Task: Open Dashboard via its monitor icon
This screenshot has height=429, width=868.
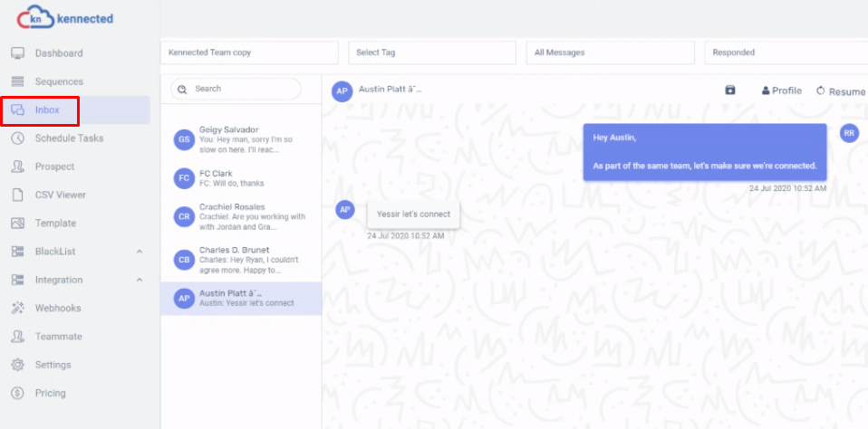Action: pyautogui.click(x=18, y=53)
